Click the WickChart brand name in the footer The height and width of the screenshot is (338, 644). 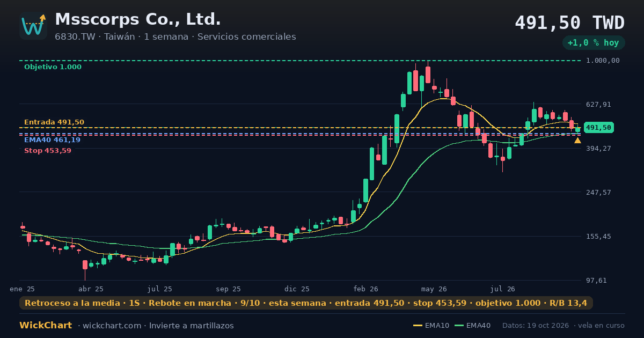click(x=46, y=326)
